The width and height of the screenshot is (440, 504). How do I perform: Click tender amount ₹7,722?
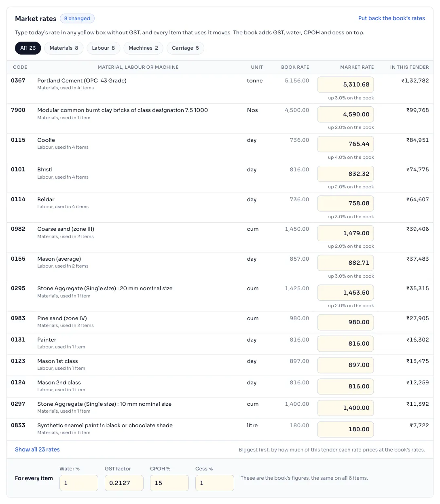[419, 425]
